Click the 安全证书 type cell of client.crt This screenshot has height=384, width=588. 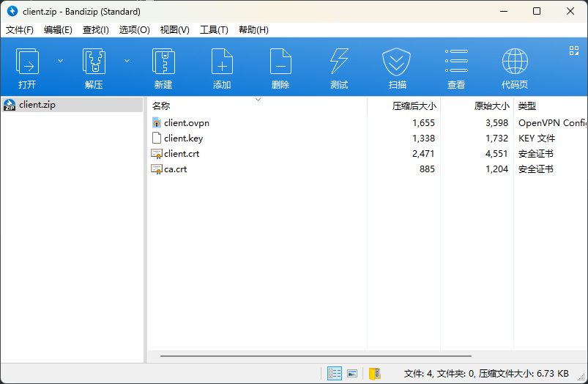(536, 154)
